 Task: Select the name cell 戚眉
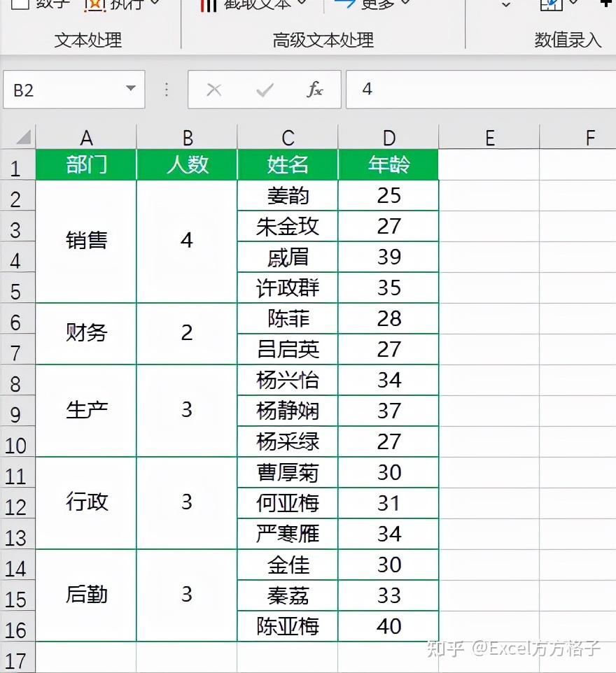tap(288, 257)
